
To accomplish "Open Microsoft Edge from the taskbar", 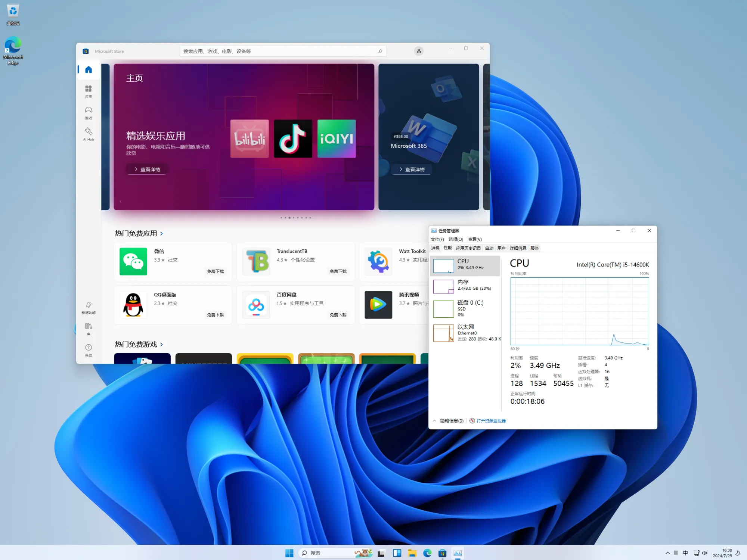I will coord(427,553).
